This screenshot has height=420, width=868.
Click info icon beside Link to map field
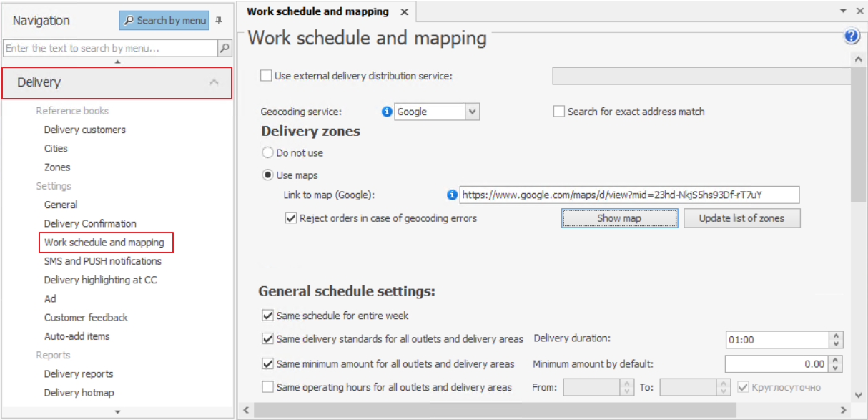(x=451, y=195)
